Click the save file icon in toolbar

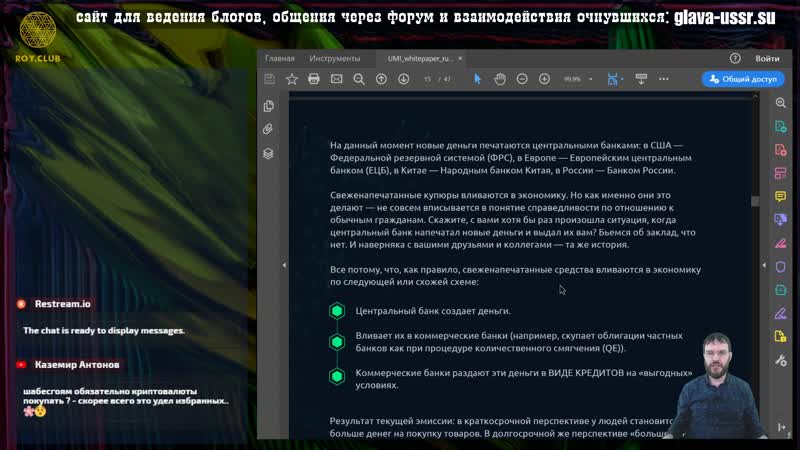point(269,79)
